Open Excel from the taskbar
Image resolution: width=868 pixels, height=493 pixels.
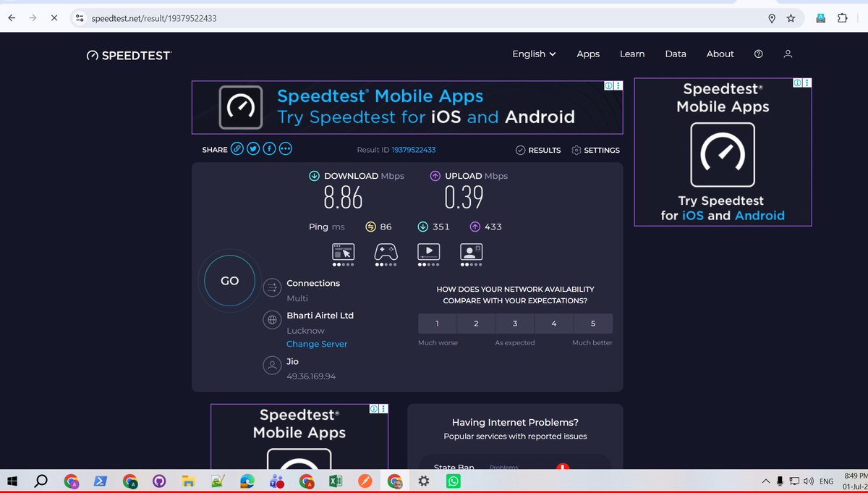(x=336, y=481)
